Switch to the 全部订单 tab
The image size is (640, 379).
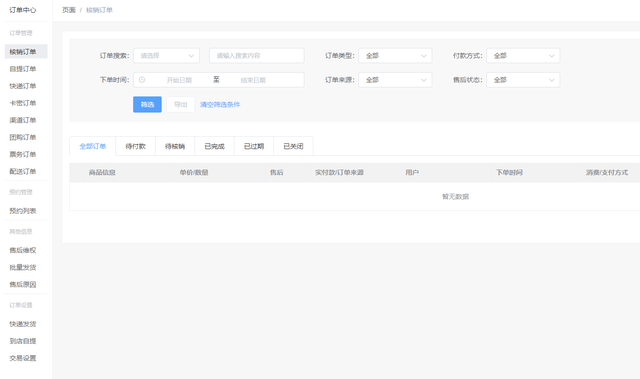pyautogui.click(x=93, y=146)
